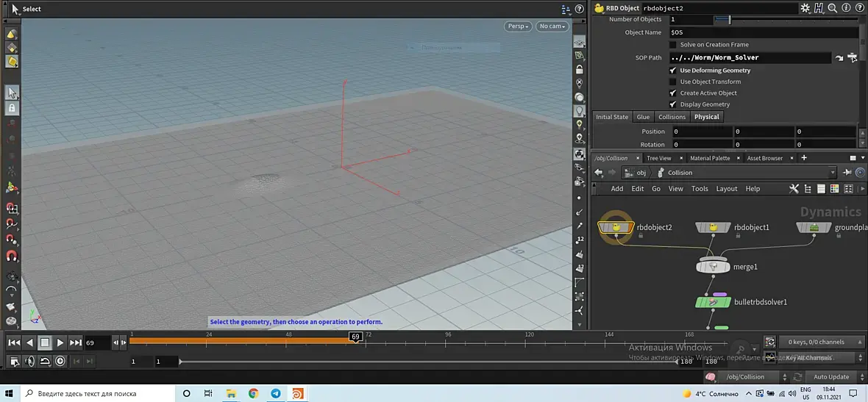Click the rbdobject1 duck node

(x=713, y=228)
